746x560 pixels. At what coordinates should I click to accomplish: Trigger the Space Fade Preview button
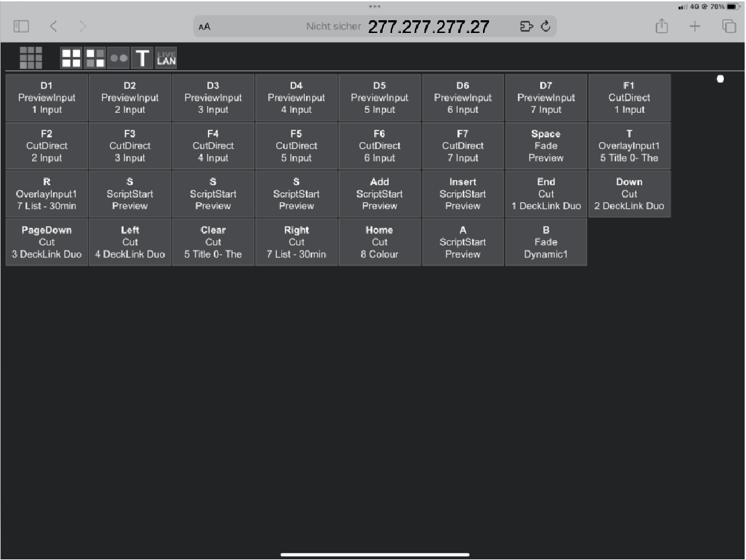click(x=546, y=146)
